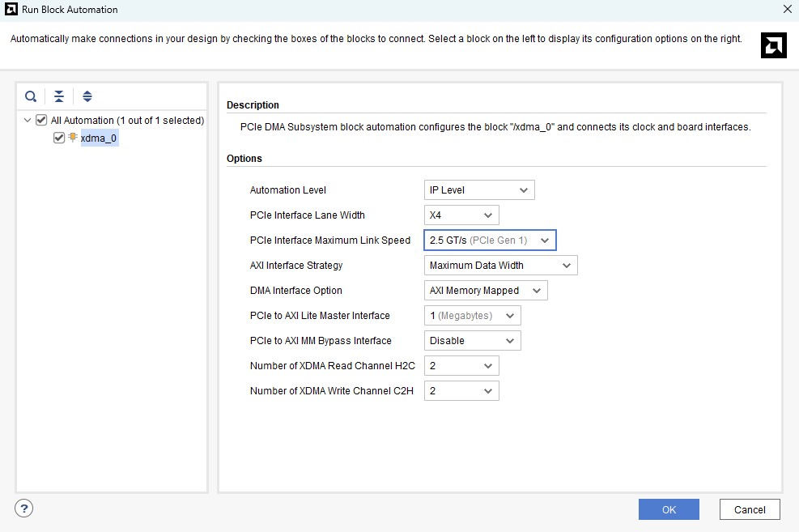Click the AMD logo icon
The width and height of the screenshot is (799, 532).
point(774,45)
